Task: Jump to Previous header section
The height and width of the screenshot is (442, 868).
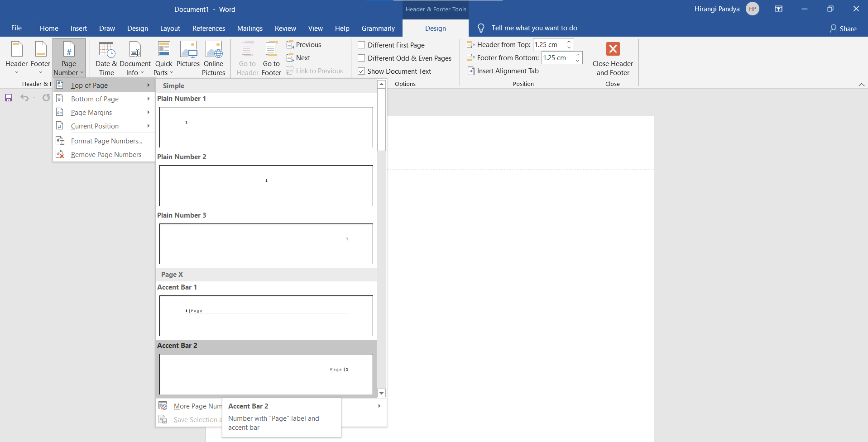Action: (x=304, y=45)
